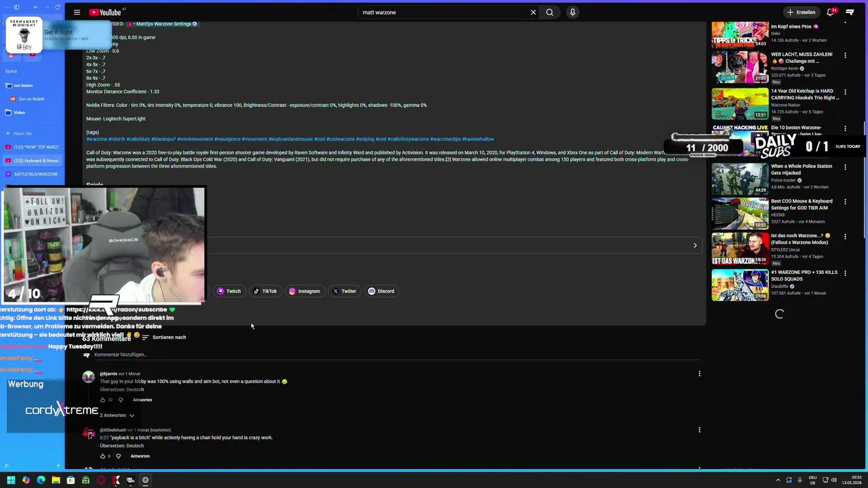Open 'Sortieren nach' comment sort dropdown
The height and width of the screenshot is (488, 868).
click(x=163, y=337)
